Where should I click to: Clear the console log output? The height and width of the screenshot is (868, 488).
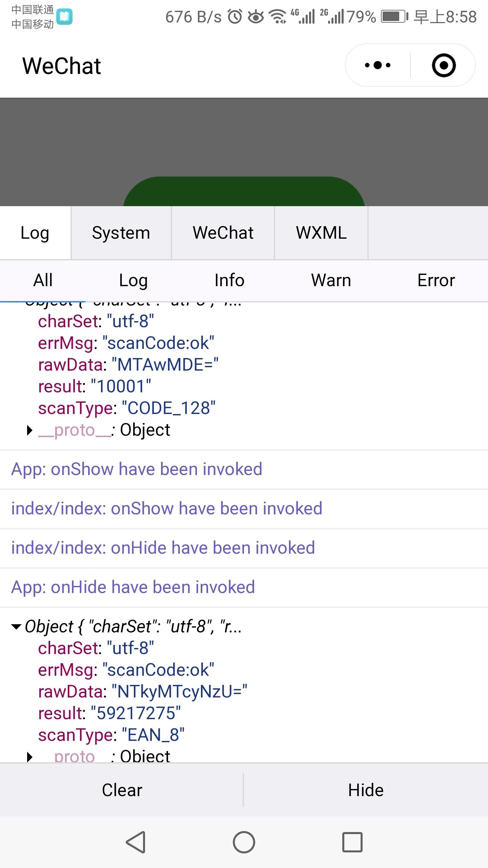[122, 790]
